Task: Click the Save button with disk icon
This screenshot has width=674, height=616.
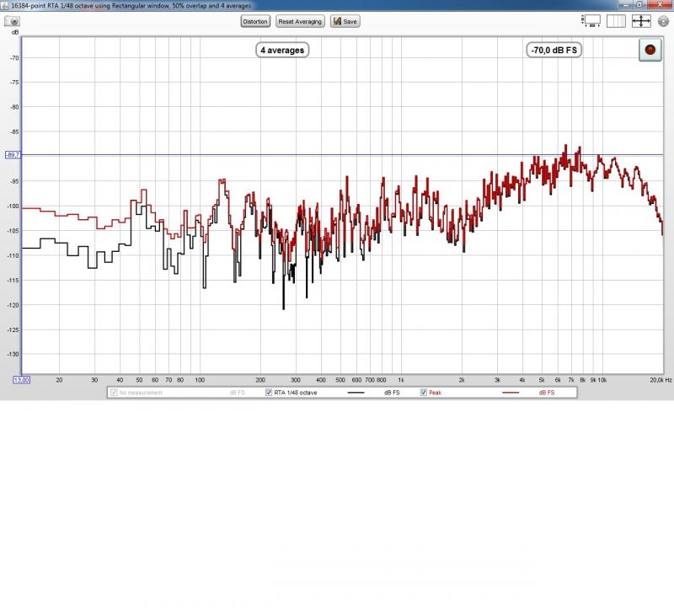Action: coord(345,21)
